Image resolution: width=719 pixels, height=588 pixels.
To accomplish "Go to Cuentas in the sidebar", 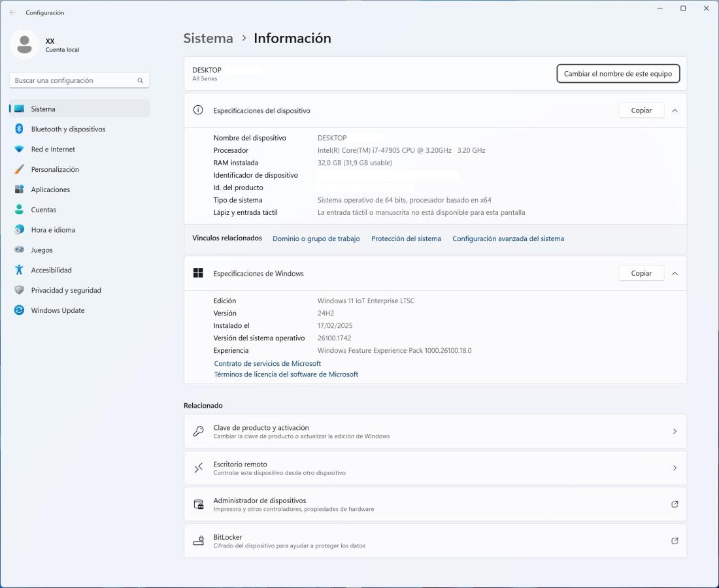I will 44,210.
